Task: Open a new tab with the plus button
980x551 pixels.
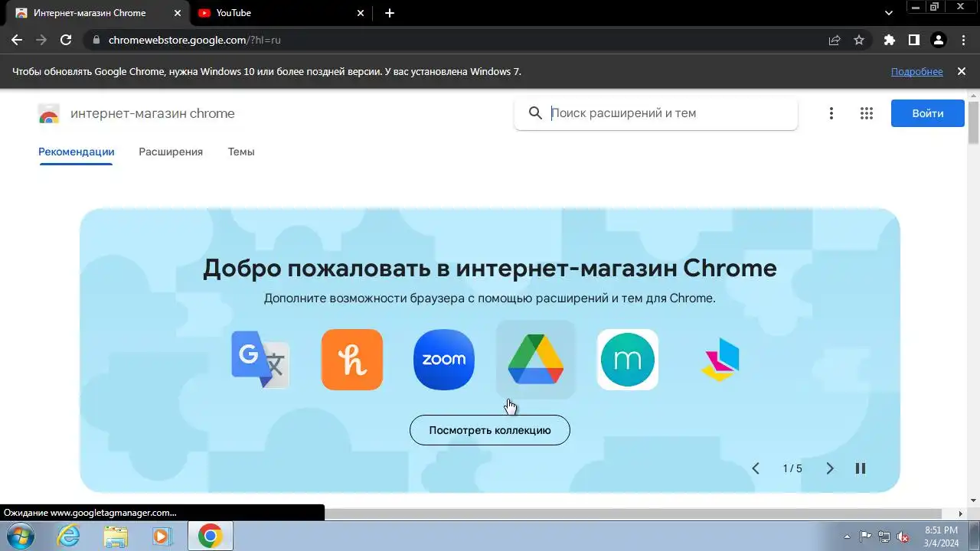Action: 390,13
